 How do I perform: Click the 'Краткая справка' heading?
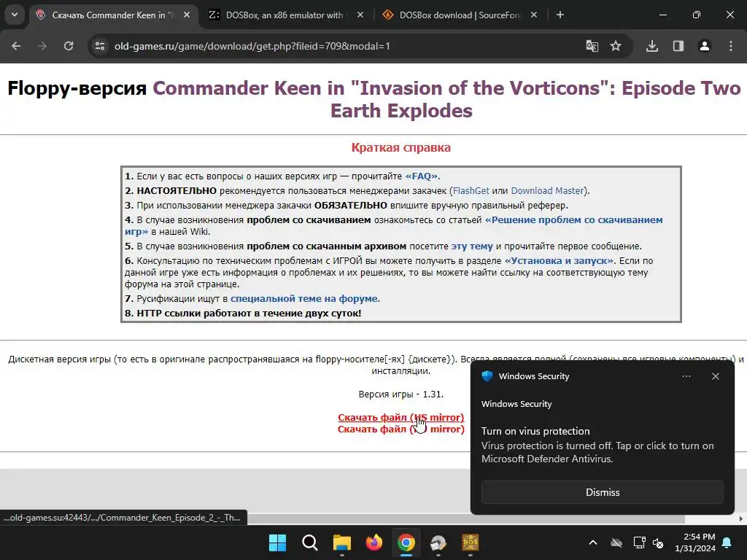click(x=400, y=147)
